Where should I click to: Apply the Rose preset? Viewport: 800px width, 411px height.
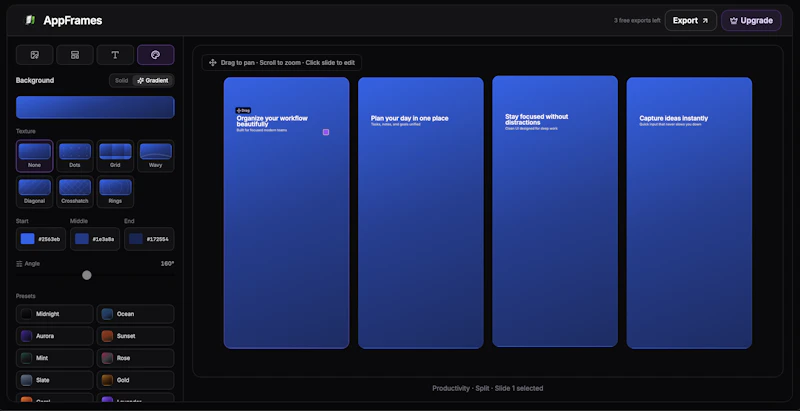pyautogui.click(x=135, y=358)
